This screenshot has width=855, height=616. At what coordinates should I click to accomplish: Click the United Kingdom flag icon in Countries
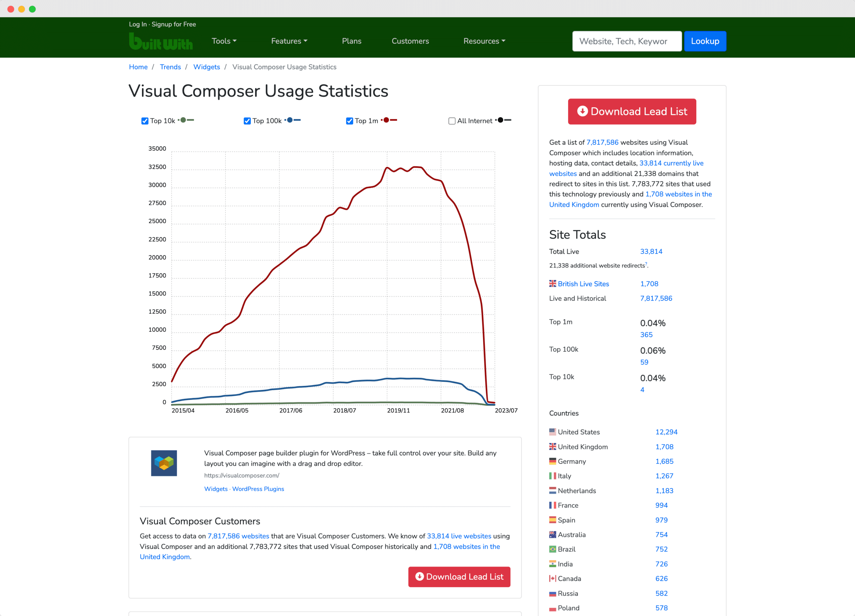pyautogui.click(x=552, y=447)
